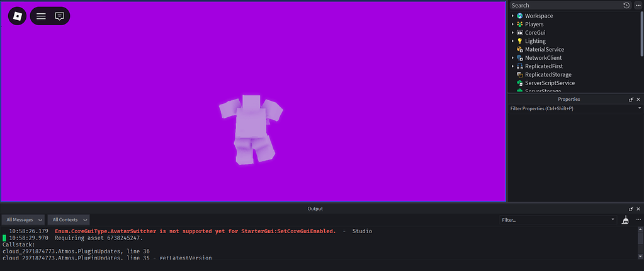
Task: Click the character model in viewport
Action: pyautogui.click(x=251, y=130)
